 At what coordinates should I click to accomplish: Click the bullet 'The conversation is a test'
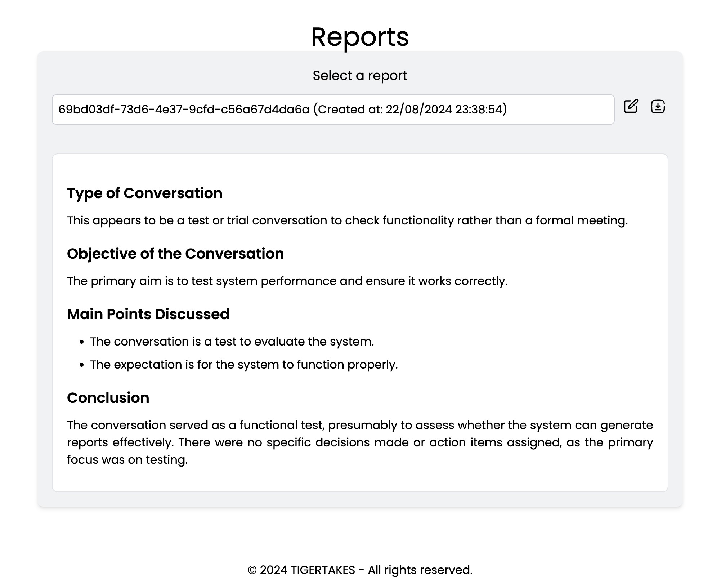(232, 342)
